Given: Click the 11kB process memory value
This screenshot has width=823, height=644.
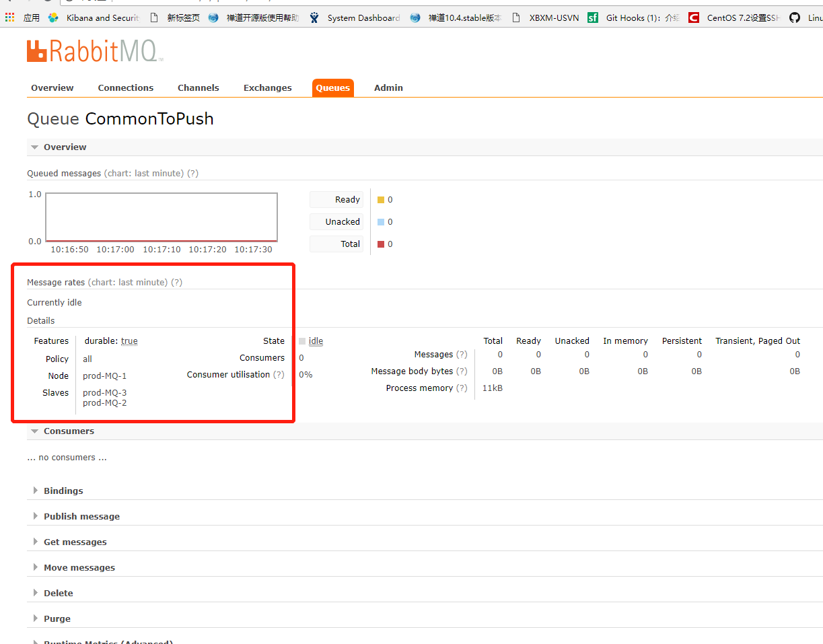Looking at the screenshot, I should tap(493, 388).
